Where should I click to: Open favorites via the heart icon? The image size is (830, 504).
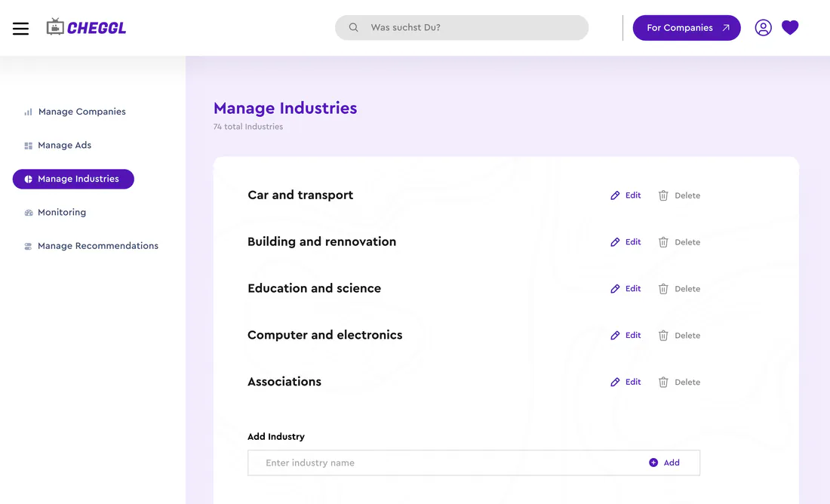point(790,27)
